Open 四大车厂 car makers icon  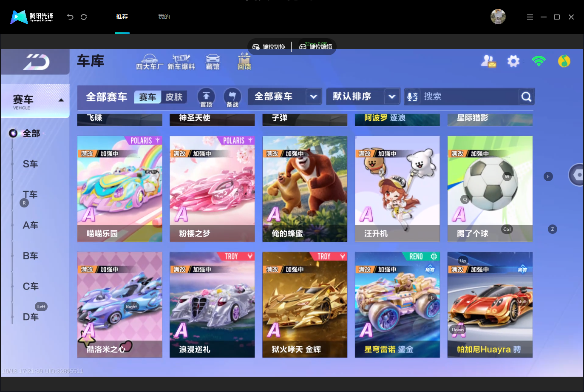coord(149,62)
